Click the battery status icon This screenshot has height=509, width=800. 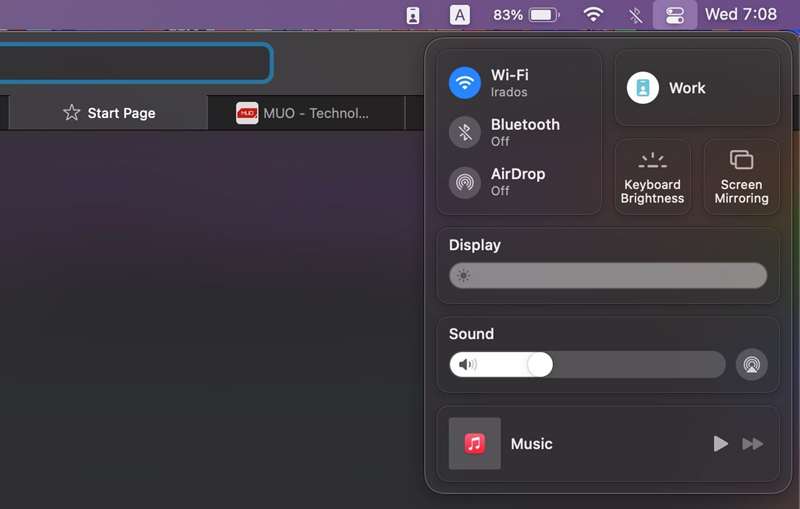[544, 15]
